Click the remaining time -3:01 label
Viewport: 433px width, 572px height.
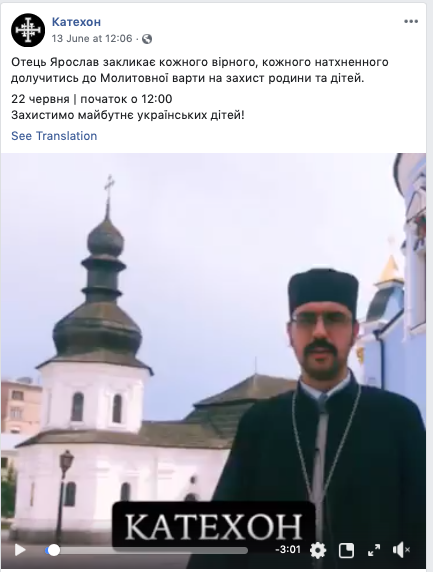pos(288,549)
